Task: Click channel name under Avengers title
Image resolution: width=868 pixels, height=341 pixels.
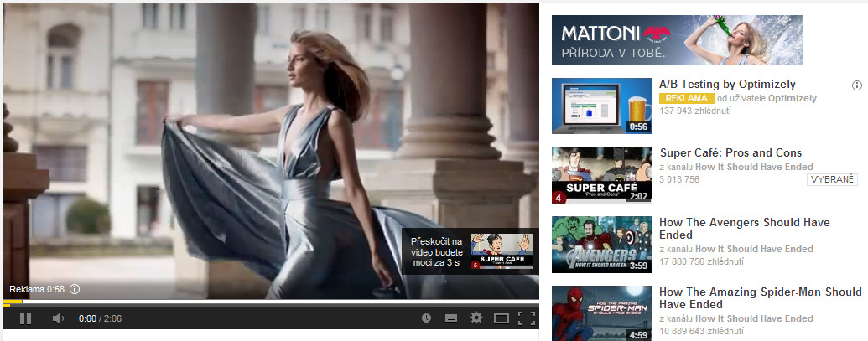Action: 755,249
